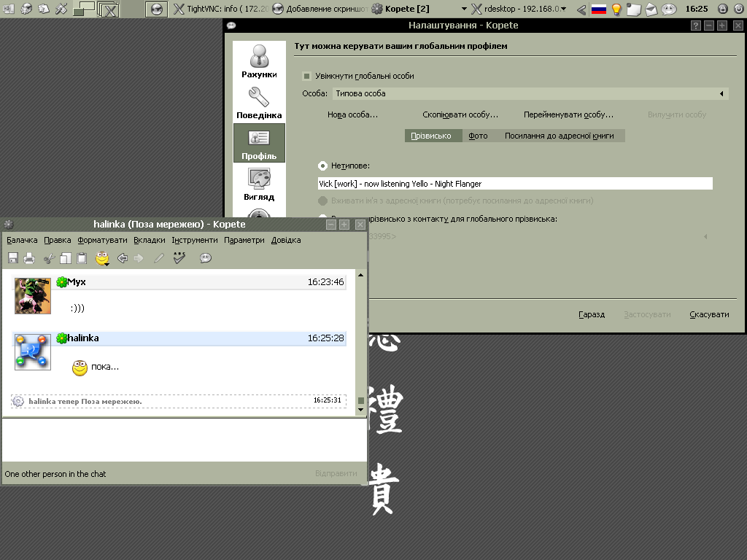This screenshot has height=560, width=747.
Task: Open the Особа combo box
Action: tap(530, 94)
